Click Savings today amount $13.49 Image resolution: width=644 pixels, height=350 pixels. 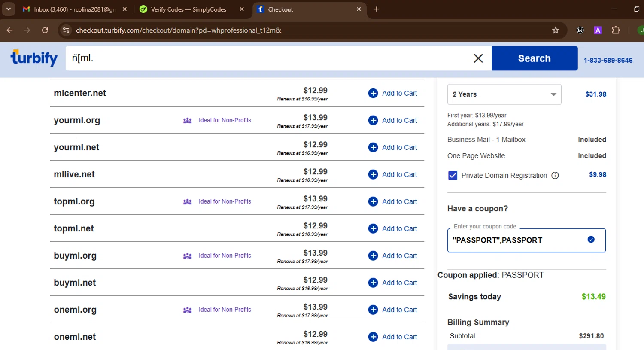click(593, 297)
